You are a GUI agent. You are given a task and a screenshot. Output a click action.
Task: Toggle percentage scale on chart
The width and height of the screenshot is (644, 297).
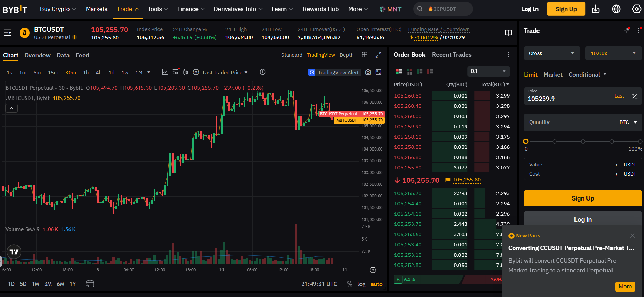[x=349, y=284]
